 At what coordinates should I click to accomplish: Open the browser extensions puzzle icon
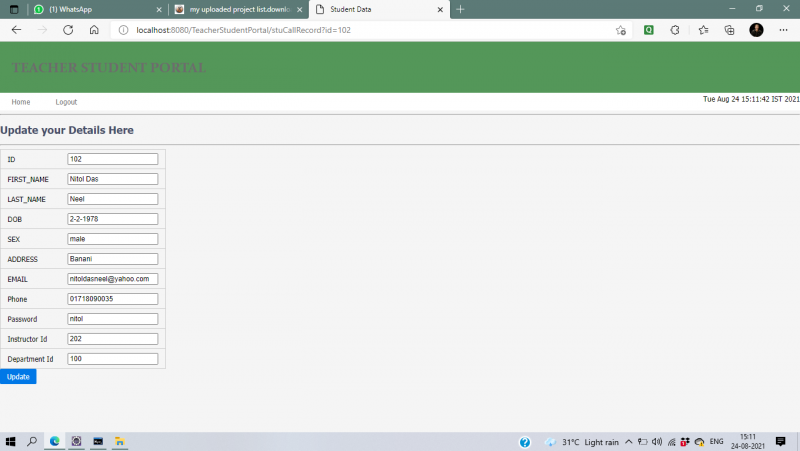675,30
